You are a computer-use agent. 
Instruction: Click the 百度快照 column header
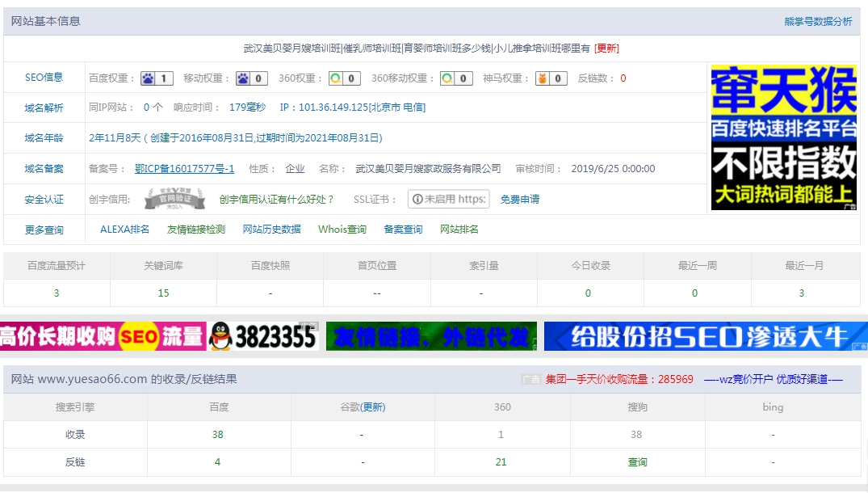(x=270, y=266)
